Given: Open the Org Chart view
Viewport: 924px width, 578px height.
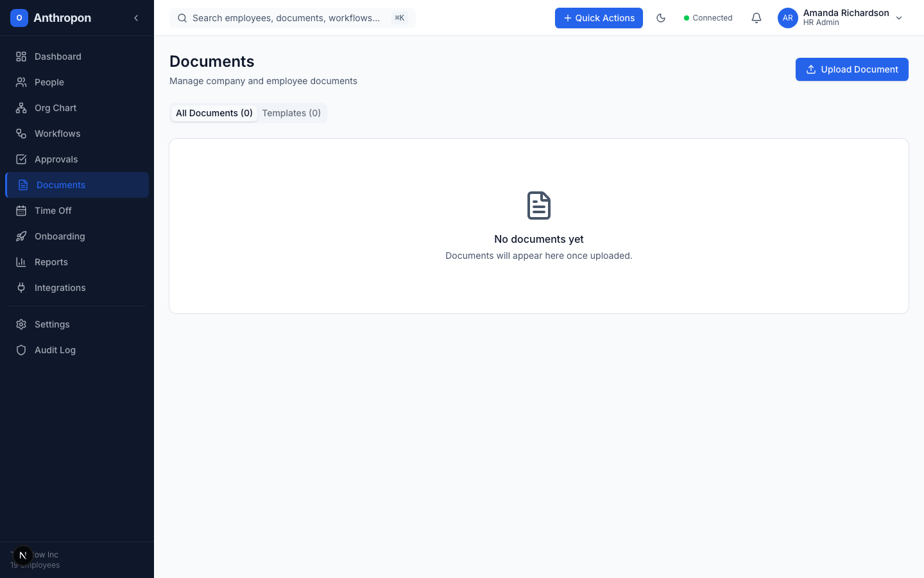Looking at the screenshot, I should point(55,108).
